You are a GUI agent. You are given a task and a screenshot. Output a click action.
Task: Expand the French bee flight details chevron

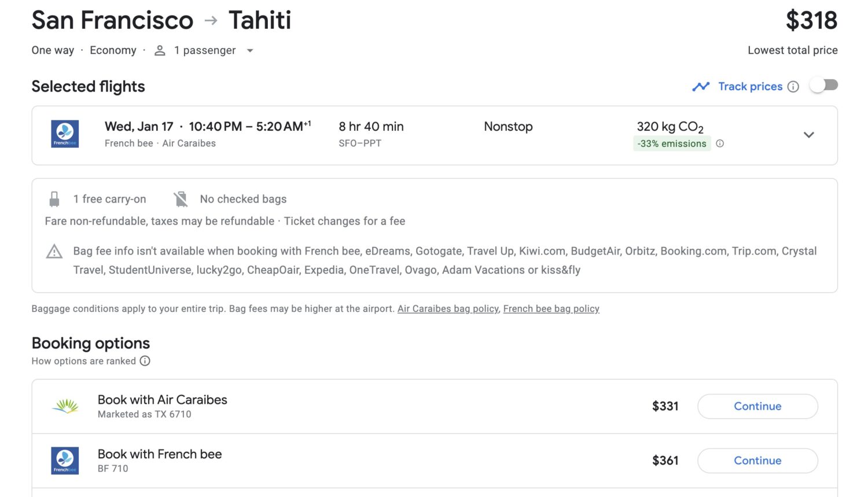tap(808, 135)
